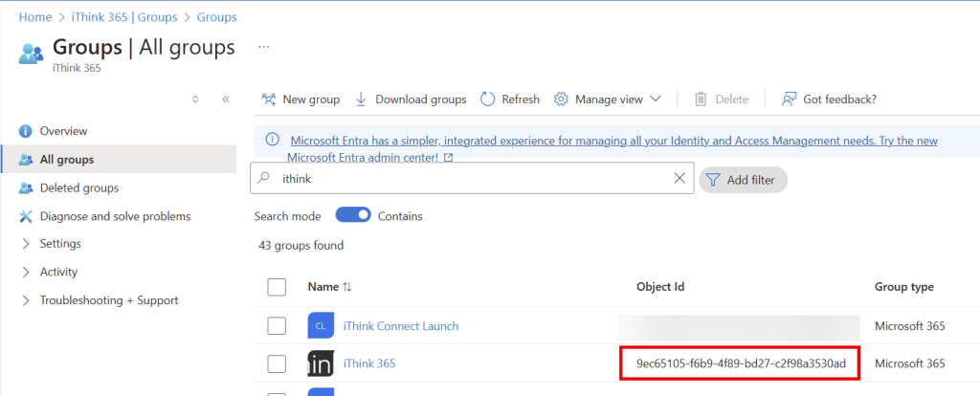Open the ellipsis more options menu

point(264,46)
